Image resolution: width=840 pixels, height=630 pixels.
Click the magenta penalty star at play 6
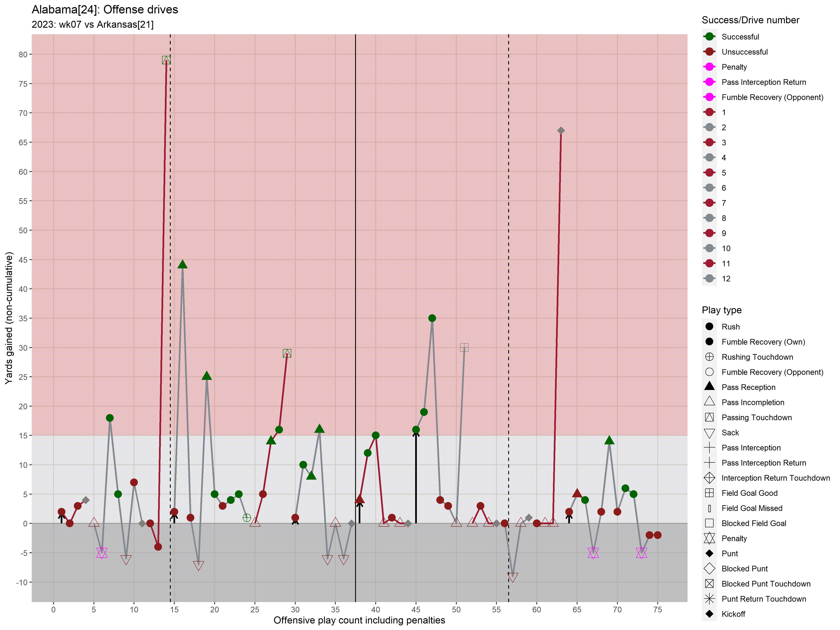102,553
